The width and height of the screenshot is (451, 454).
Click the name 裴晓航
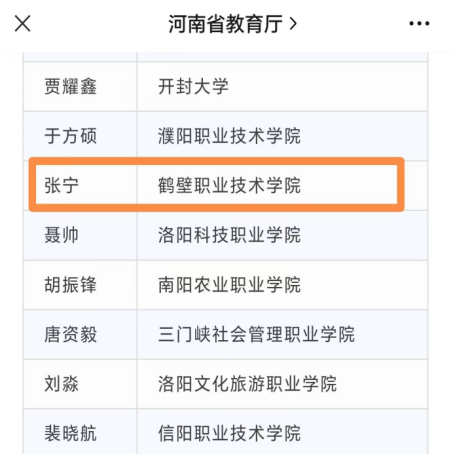click(x=70, y=433)
